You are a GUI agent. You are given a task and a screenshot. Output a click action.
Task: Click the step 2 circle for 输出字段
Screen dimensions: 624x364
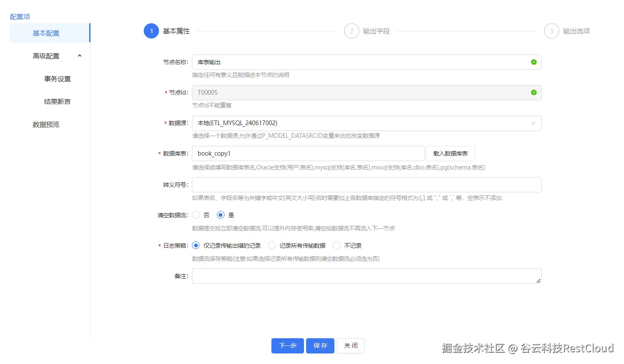pyautogui.click(x=351, y=31)
